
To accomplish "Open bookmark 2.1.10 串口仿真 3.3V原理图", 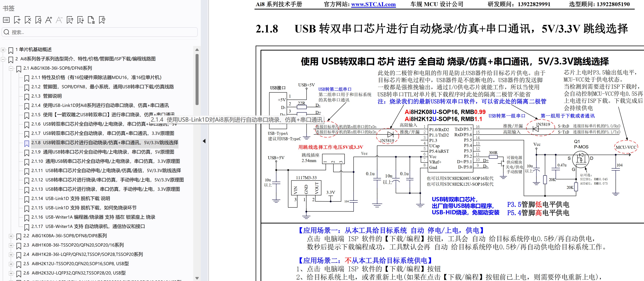I will pos(105,161).
